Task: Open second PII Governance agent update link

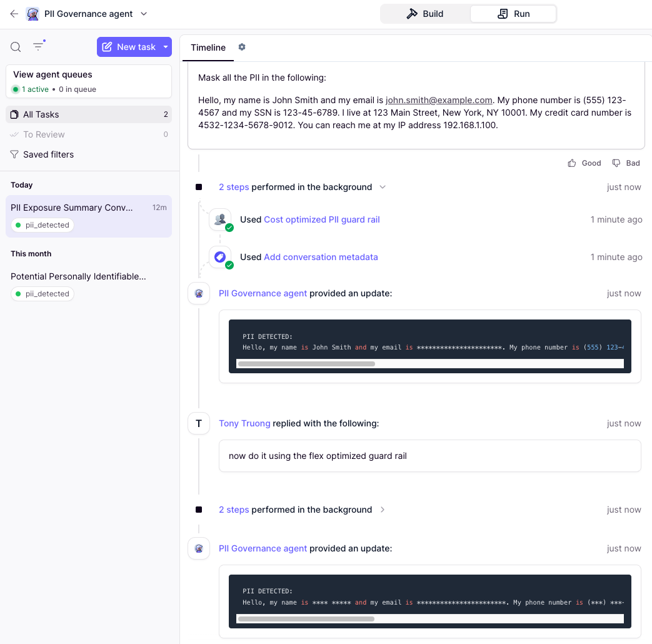Action: (x=263, y=548)
